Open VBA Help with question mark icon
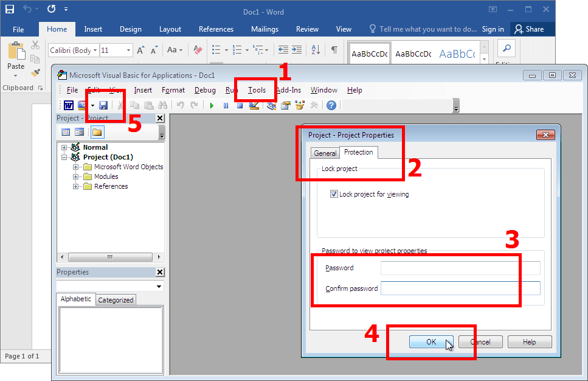This screenshot has height=381, width=588. tap(331, 105)
